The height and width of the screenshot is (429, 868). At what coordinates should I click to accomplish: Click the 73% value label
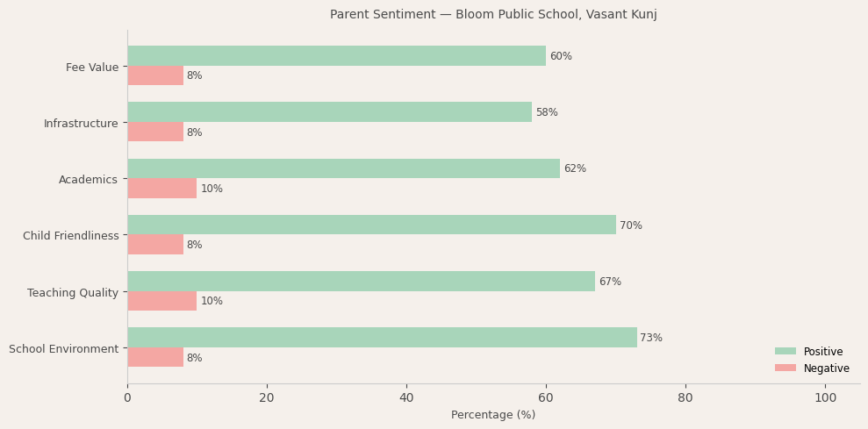[x=651, y=338]
